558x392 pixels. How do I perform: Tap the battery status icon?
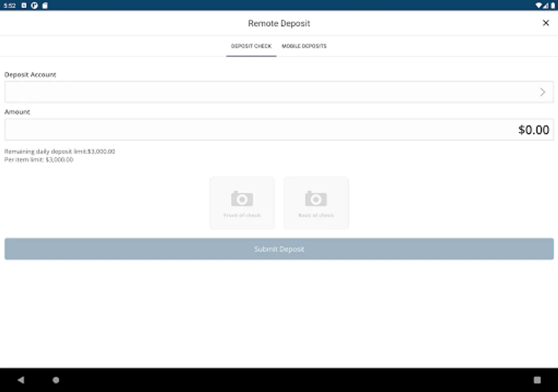click(x=553, y=6)
